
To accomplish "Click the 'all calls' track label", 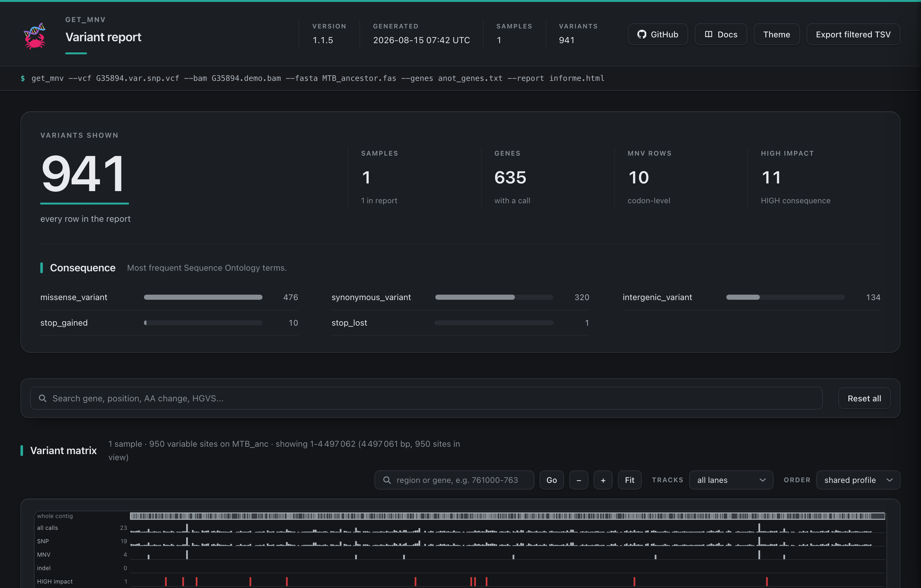I will [47, 528].
